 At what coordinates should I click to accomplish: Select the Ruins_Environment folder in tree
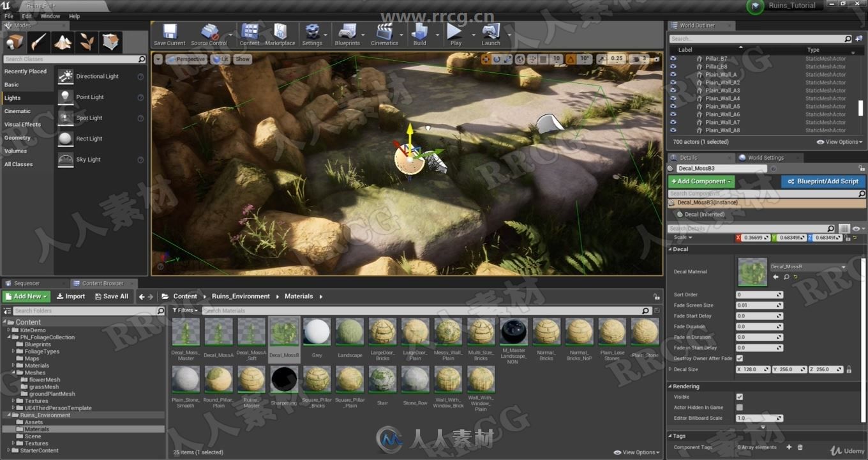click(x=45, y=415)
